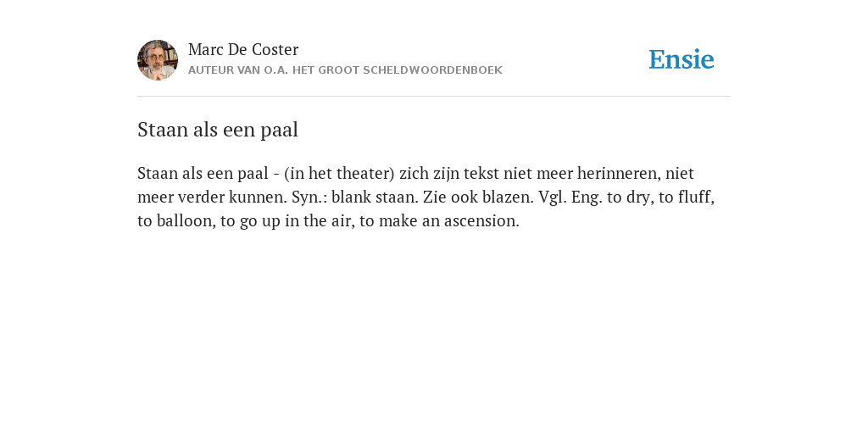Viewport: 868px width, 434px height.
Task: Open the Ensie logo link
Action: pyautogui.click(x=682, y=59)
